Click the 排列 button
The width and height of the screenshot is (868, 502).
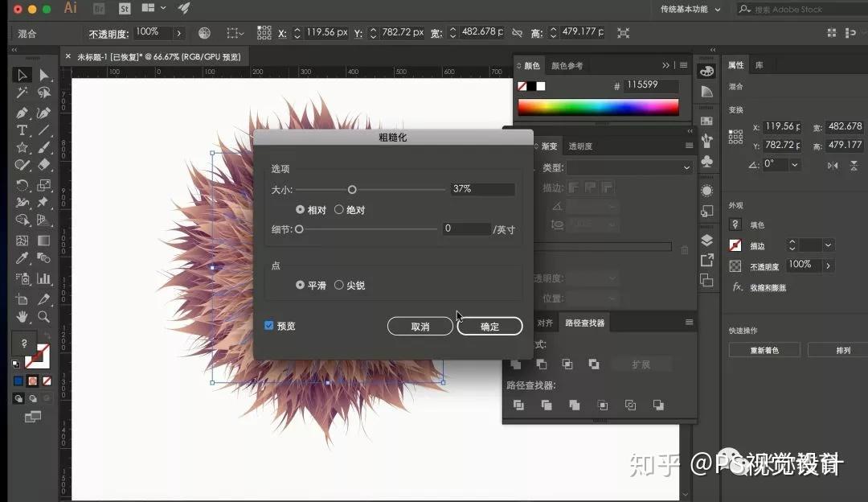(x=842, y=350)
